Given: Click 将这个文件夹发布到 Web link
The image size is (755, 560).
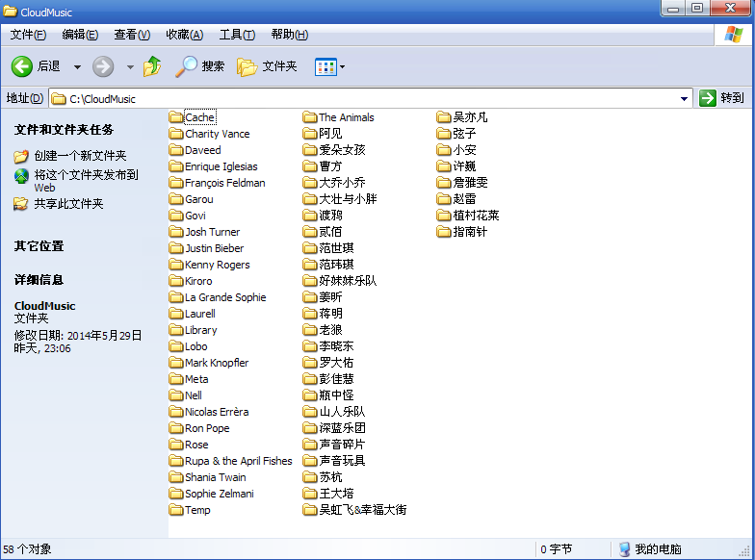Looking at the screenshot, I should coord(87,181).
